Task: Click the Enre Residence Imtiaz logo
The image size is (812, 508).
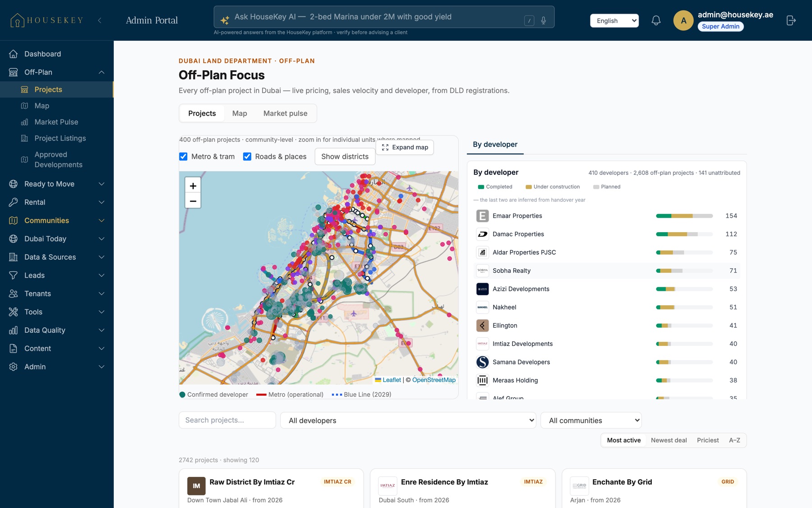Action: coord(388,486)
